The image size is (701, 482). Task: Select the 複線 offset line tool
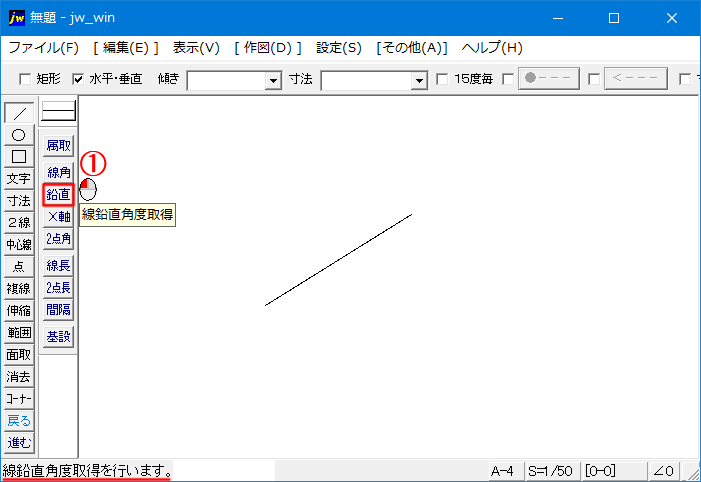point(19,288)
